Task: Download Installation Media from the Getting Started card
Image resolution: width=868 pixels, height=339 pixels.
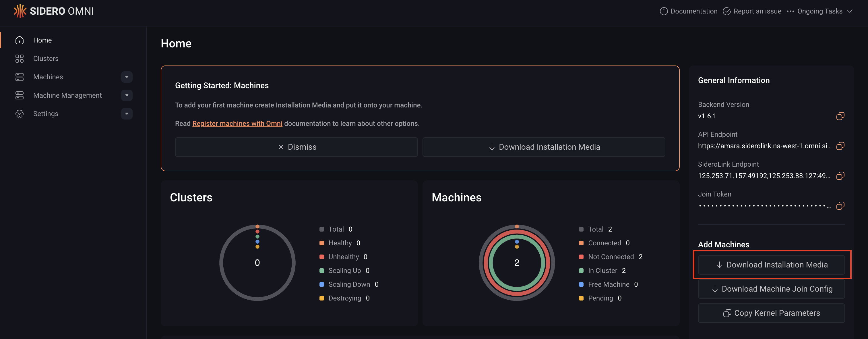Action: click(544, 147)
